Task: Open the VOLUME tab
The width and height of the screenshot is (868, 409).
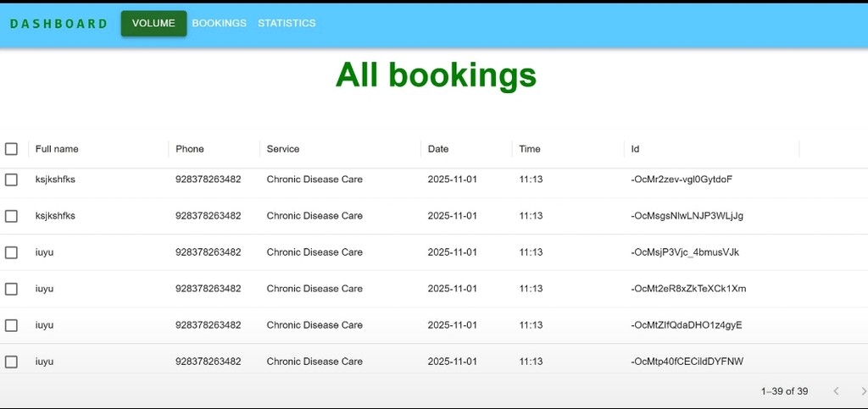Action: (153, 24)
